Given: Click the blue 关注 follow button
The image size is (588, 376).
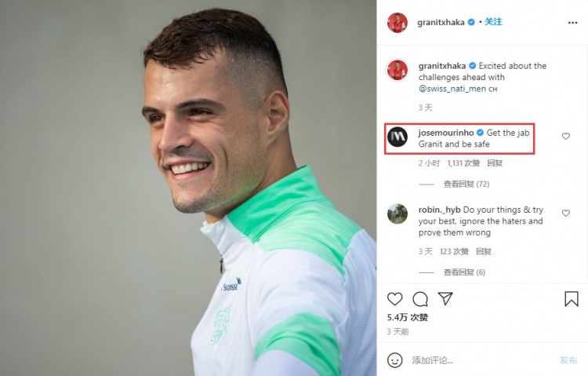Looking at the screenshot, I should (493, 22).
